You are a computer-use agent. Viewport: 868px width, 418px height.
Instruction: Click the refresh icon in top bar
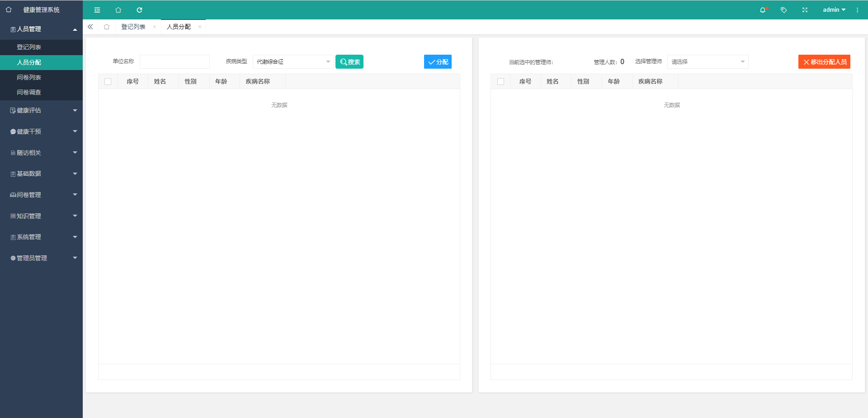(x=139, y=10)
